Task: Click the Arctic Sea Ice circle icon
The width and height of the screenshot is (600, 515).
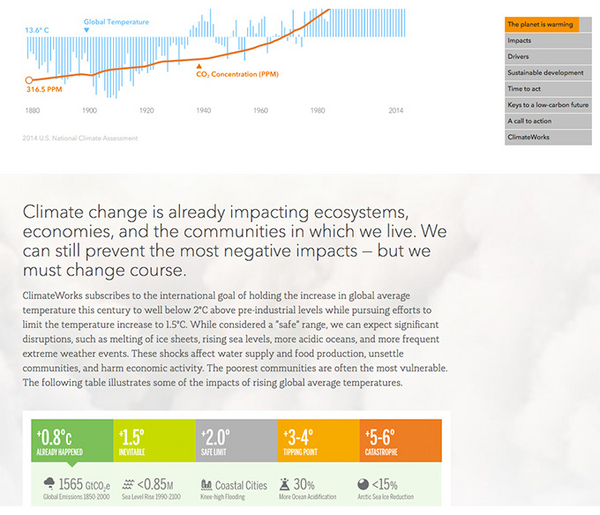Action: [363, 484]
